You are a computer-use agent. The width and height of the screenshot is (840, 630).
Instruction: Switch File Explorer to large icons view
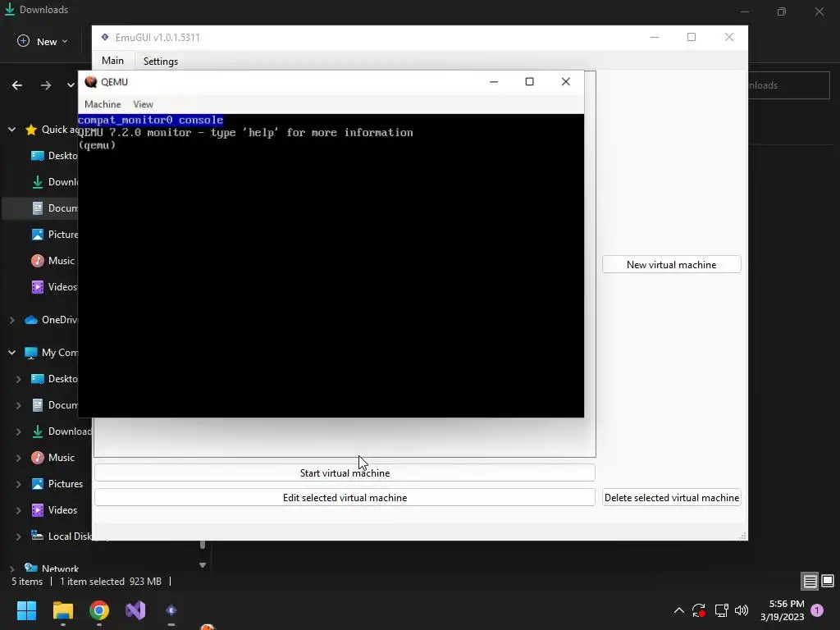(828, 581)
